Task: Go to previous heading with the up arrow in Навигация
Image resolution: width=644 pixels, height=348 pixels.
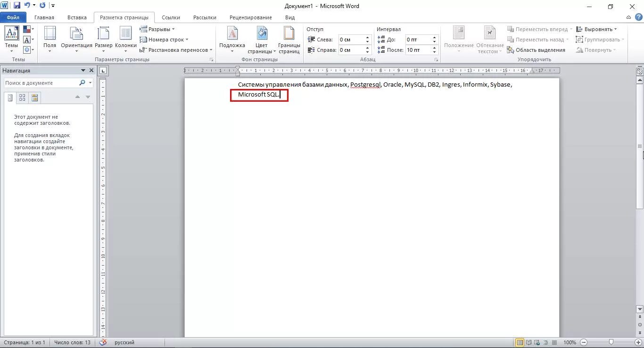Action: (x=78, y=97)
